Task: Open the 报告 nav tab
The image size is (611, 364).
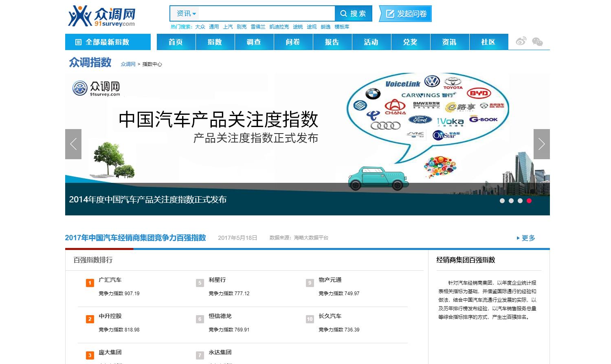Action: click(332, 42)
